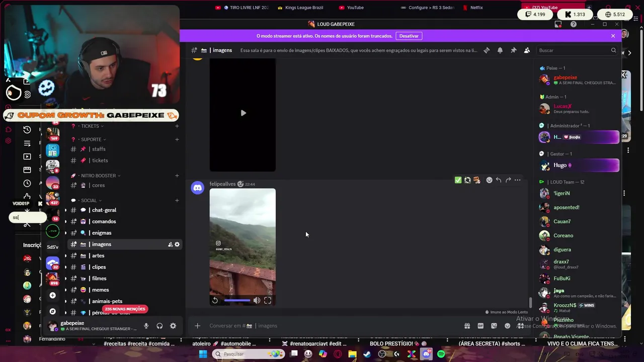
Task: Expand threads of enigmas channel
Action: [65, 233]
